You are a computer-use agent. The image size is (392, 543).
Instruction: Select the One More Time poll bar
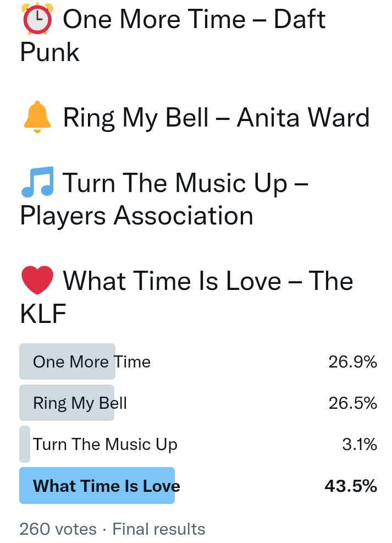click(67, 361)
